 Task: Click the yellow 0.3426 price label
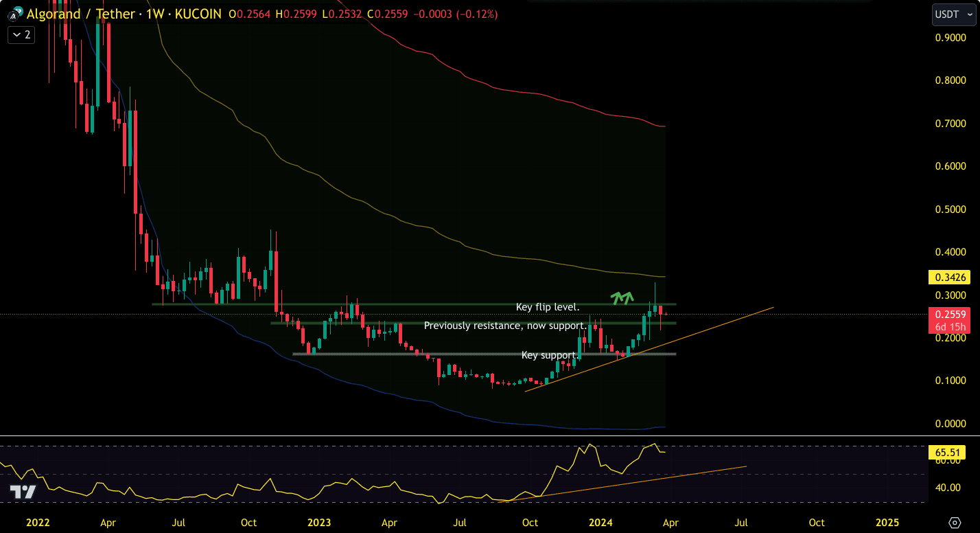pos(948,277)
